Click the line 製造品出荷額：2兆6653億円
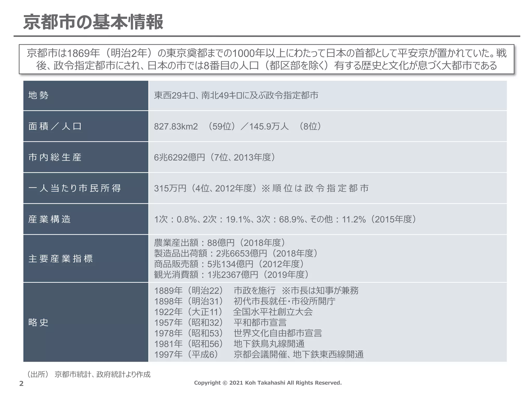 click(x=236, y=253)
